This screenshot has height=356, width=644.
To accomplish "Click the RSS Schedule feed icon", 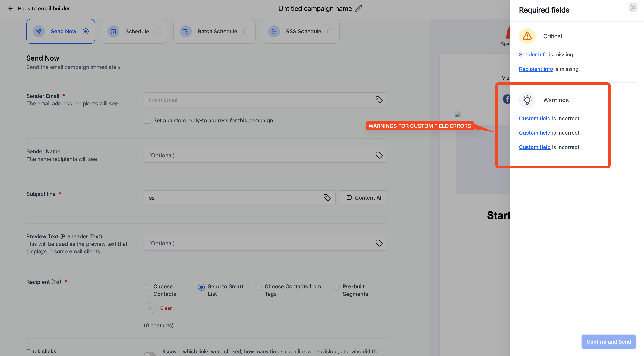I will [x=274, y=31].
